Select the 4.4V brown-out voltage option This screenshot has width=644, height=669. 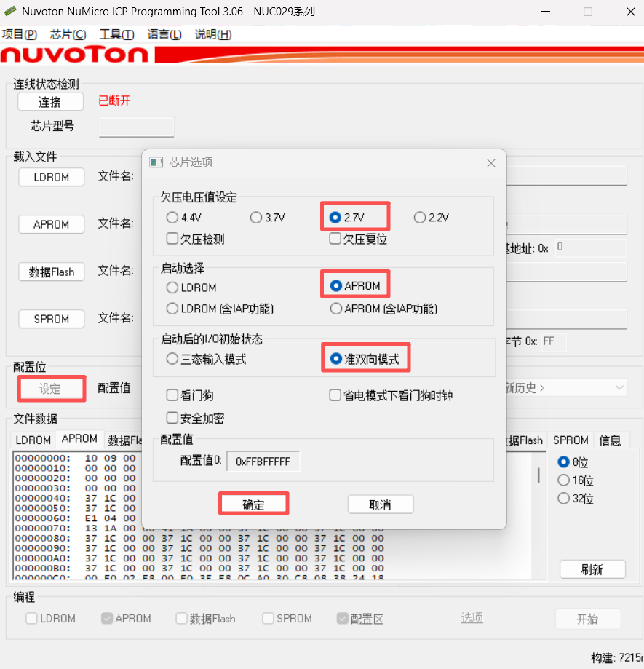tap(172, 218)
